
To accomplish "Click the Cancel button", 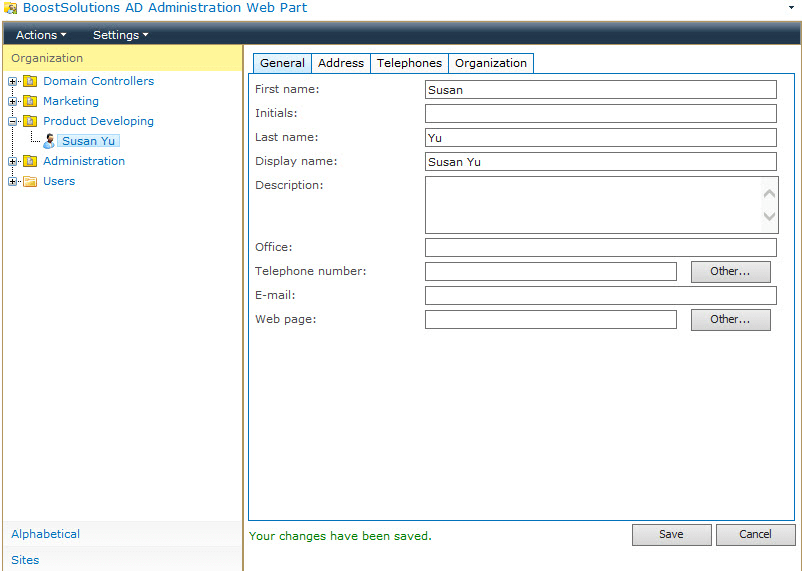I will (755, 535).
